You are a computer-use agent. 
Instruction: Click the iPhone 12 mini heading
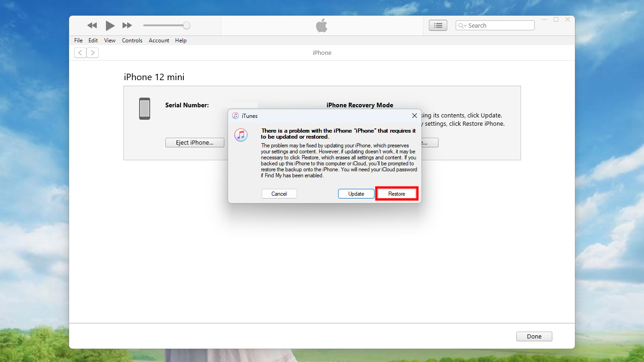click(x=154, y=77)
